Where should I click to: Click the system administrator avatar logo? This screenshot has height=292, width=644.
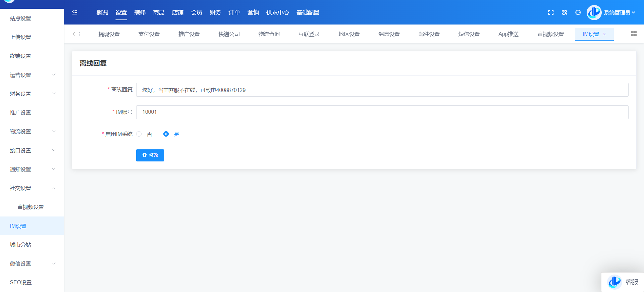pos(594,12)
